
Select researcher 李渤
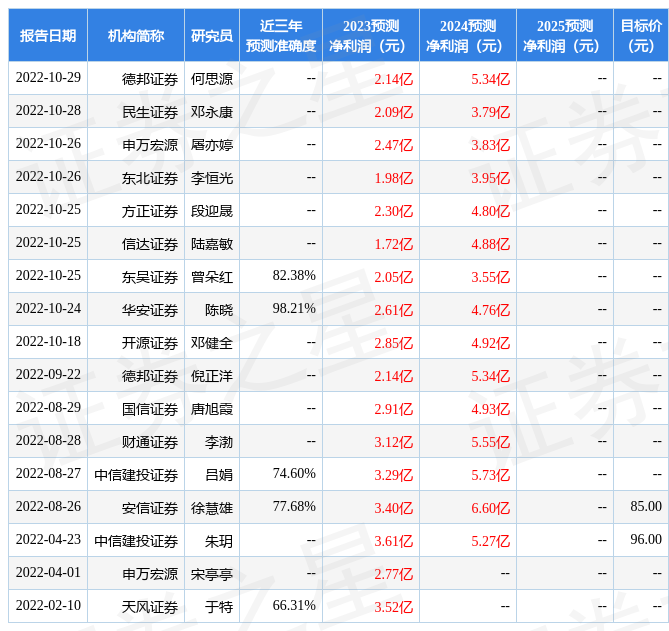coord(219,442)
